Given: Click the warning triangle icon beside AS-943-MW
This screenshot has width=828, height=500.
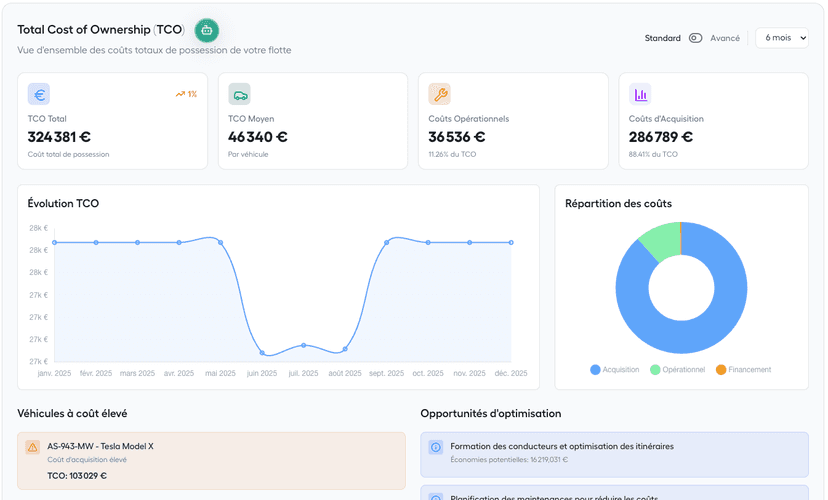Looking at the screenshot, I should click(x=33, y=447).
